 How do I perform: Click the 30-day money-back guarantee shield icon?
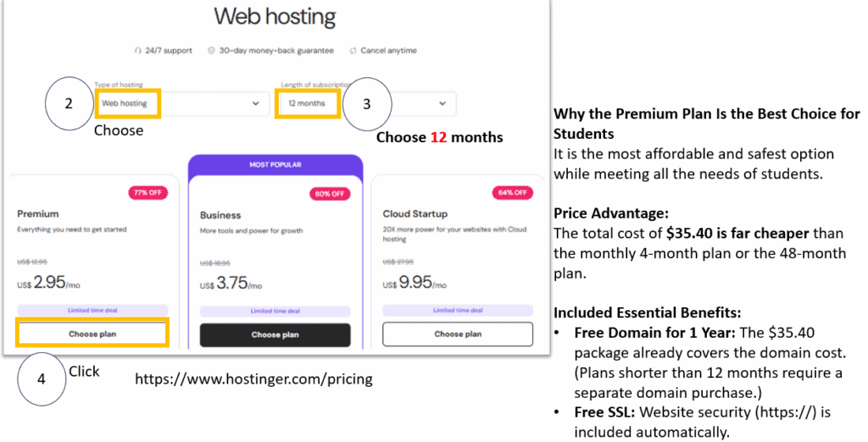click(x=211, y=51)
